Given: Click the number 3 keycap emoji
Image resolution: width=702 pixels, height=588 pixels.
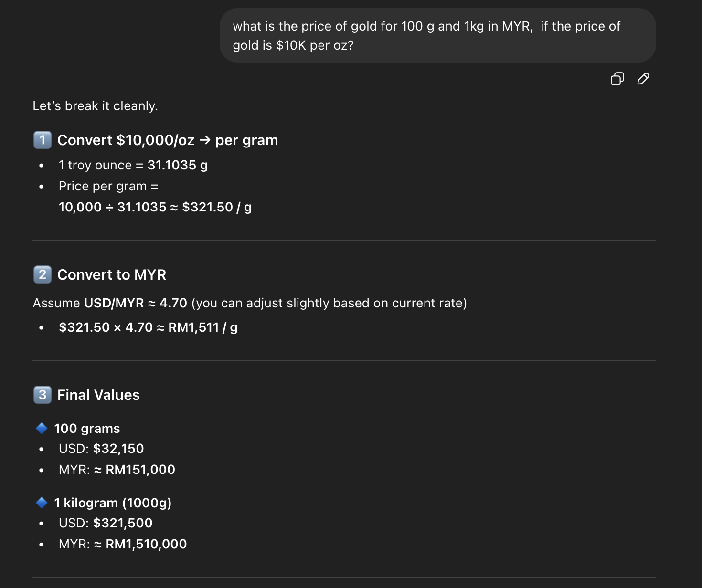Looking at the screenshot, I should pyautogui.click(x=43, y=395).
